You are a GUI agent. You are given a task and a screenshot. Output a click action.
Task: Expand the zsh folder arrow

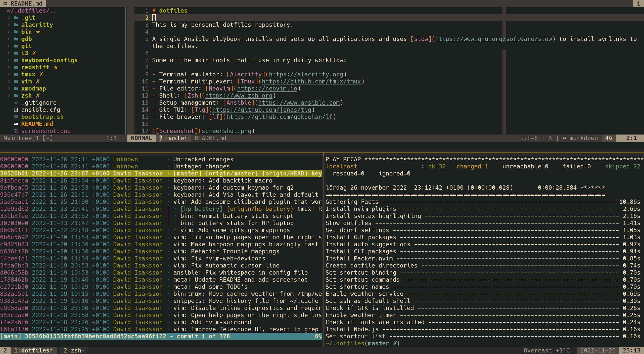9,96
